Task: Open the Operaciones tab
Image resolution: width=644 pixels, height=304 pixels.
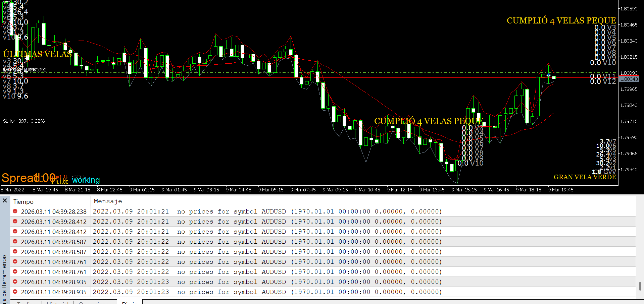Action: [95, 303]
